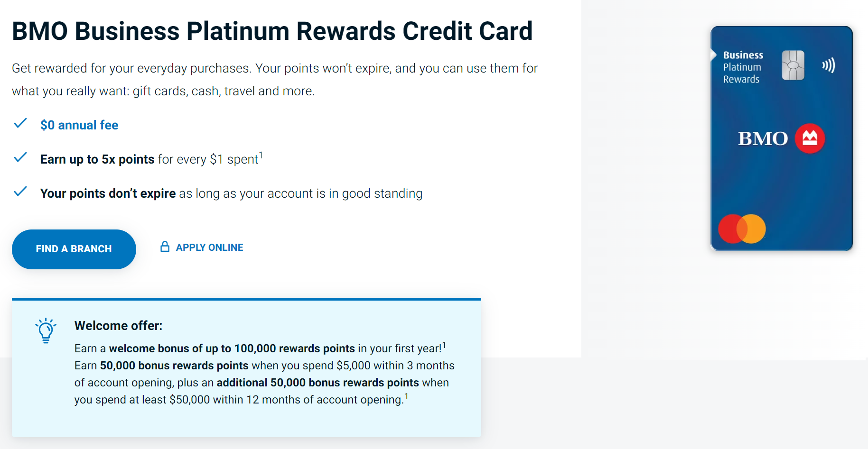Click the checkmark beside Your points don't expire

(x=20, y=192)
